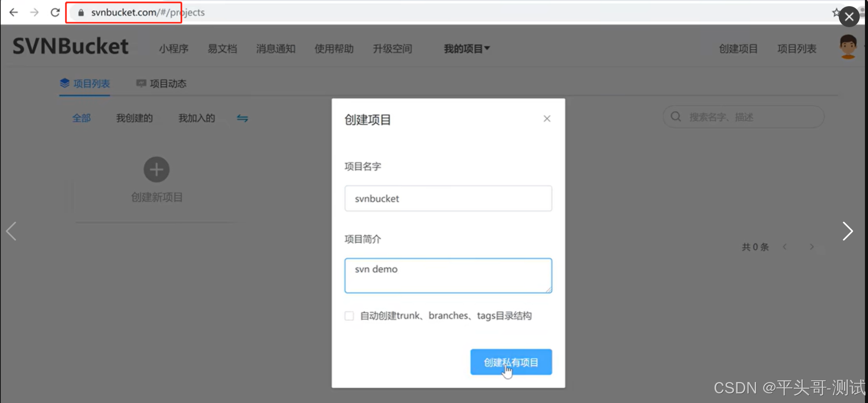This screenshot has width=868, height=403.
Task: Click the 创建私有项目 button
Action: 511,362
